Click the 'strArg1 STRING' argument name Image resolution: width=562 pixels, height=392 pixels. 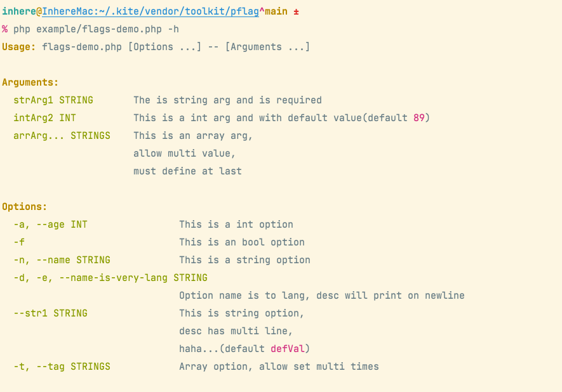coord(53,100)
